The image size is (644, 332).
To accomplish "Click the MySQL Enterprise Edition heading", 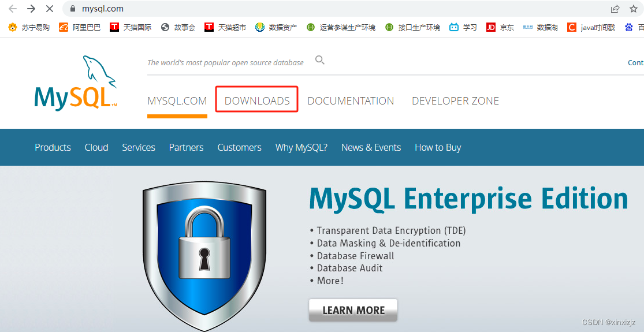I will 468,199.
